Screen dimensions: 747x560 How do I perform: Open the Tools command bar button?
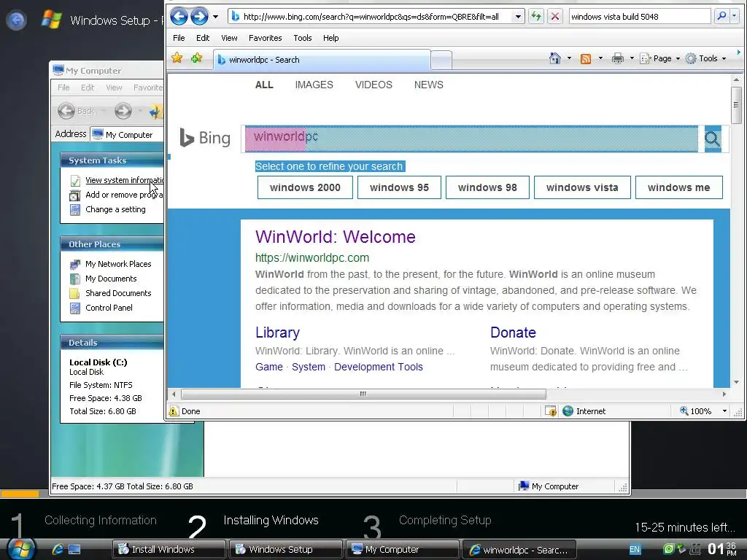705,58
